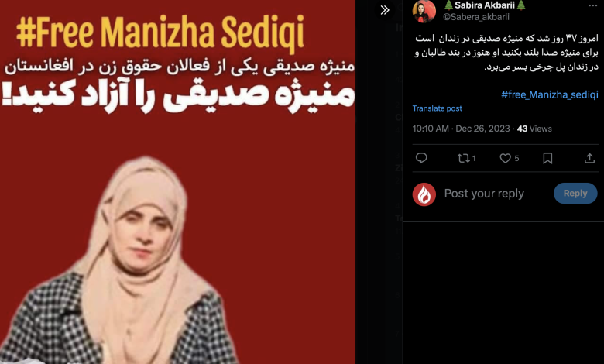Click 'Translate post' link
This screenshot has width=604, height=364.
pyautogui.click(x=438, y=108)
